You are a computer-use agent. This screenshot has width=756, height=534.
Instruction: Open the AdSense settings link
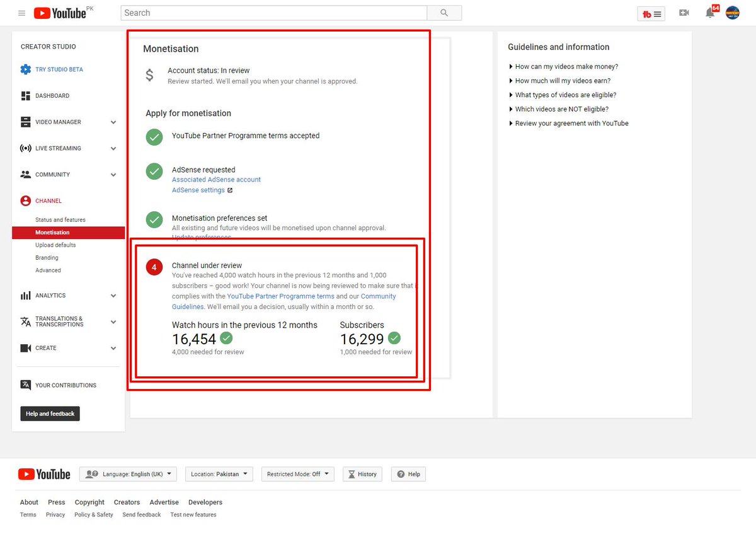coord(198,190)
